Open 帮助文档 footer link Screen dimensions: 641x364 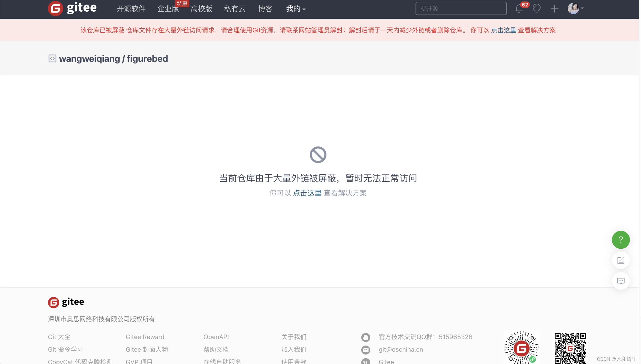click(x=216, y=349)
